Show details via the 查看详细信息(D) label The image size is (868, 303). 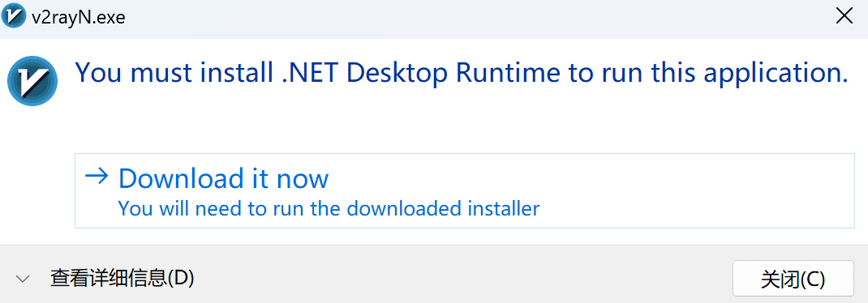[x=122, y=278]
